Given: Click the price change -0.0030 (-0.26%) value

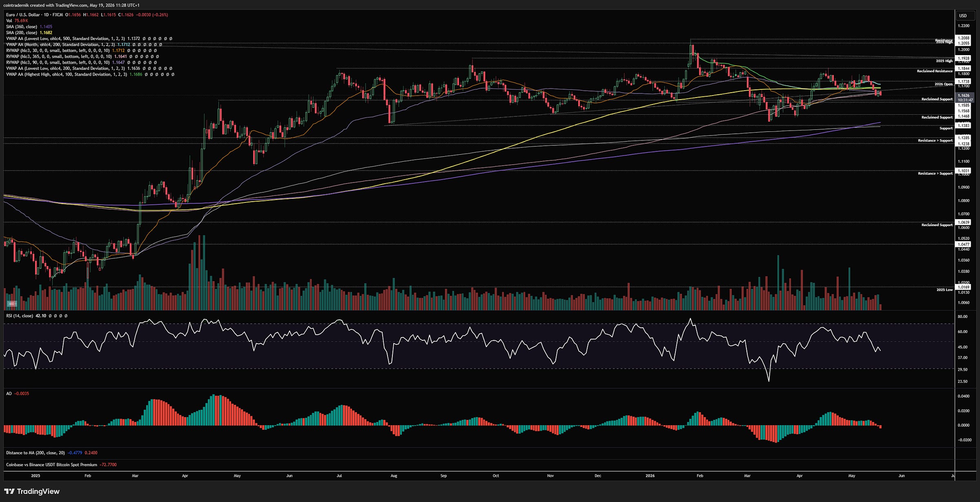Looking at the screenshot, I should (151, 15).
